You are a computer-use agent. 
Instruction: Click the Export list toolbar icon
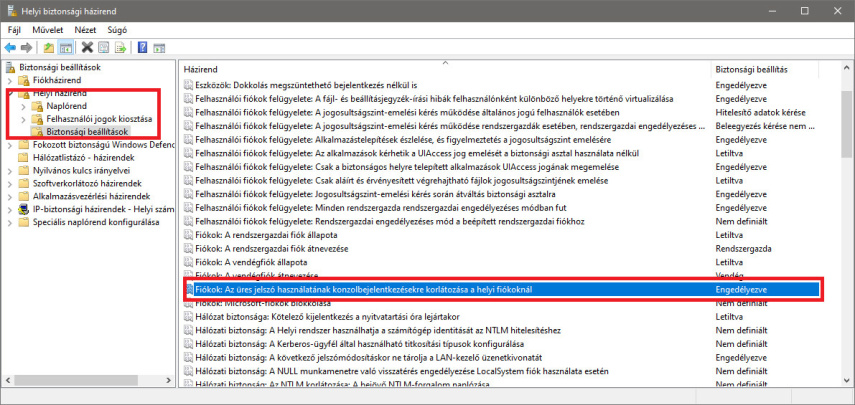coord(120,47)
